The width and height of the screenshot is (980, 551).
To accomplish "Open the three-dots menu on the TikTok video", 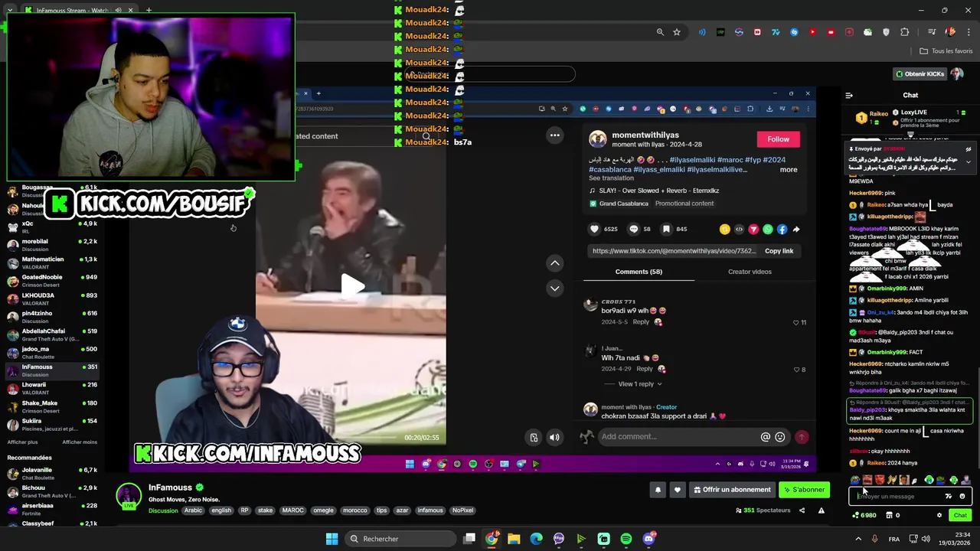I will (x=555, y=135).
